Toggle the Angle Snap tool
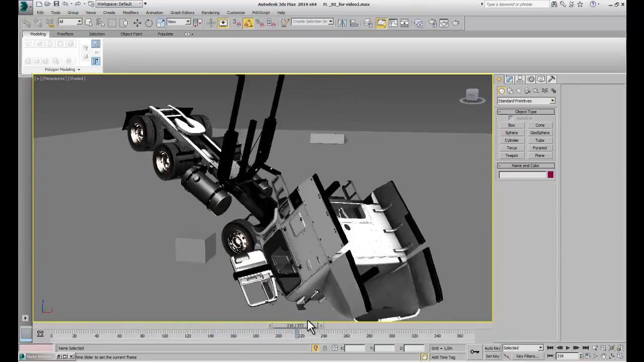Screen dimensions: 644x362 pos(248,23)
